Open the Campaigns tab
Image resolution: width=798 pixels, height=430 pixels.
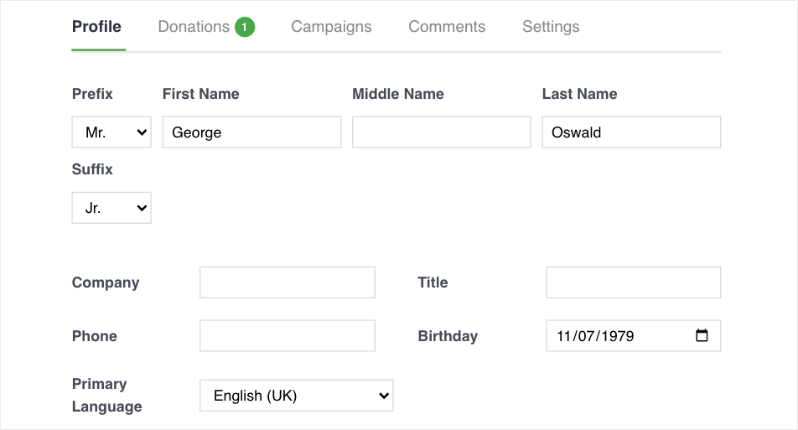click(x=331, y=26)
